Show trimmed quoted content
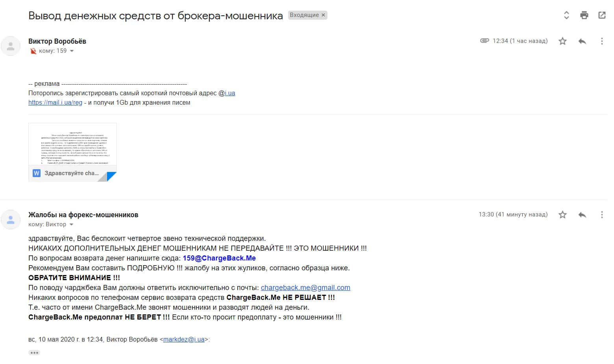Screen dimensions: 614x364 34,353
